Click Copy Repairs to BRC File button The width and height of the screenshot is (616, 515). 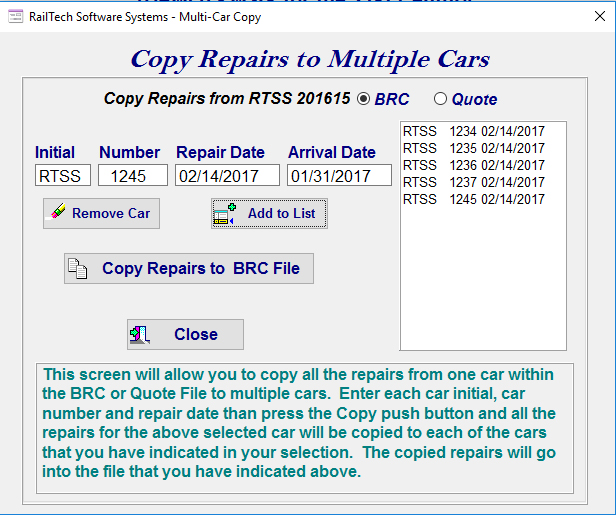coord(189,268)
